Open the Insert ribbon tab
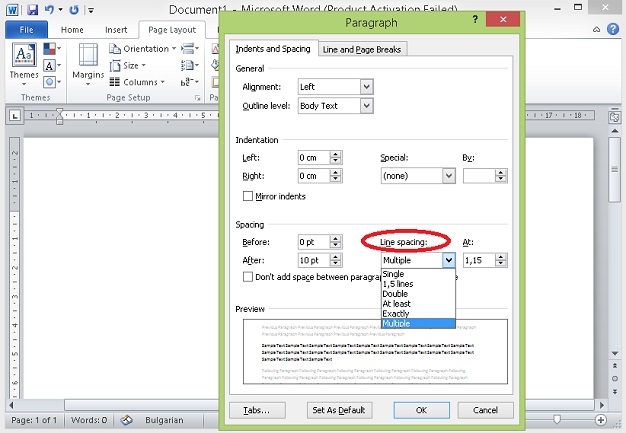626x433 pixels. click(x=116, y=30)
